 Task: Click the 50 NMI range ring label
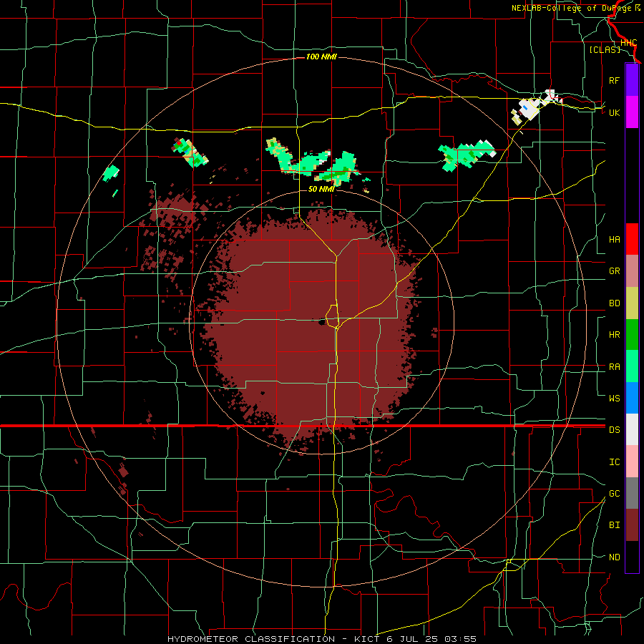point(321,189)
